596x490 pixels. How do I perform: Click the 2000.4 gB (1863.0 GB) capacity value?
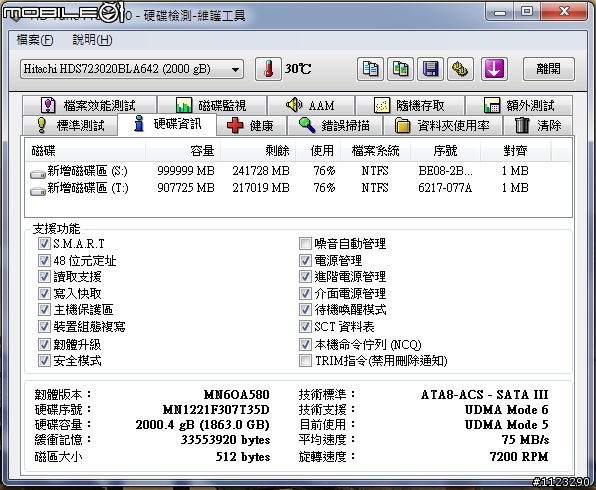pyautogui.click(x=203, y=425)
